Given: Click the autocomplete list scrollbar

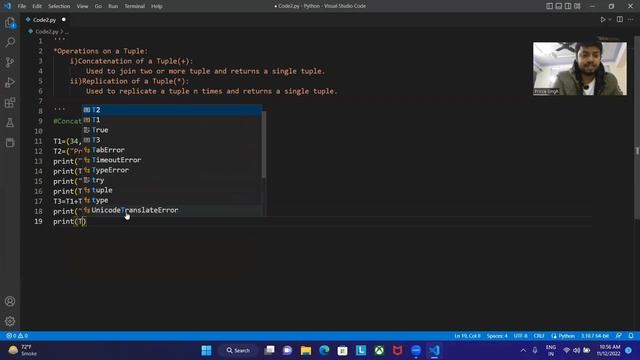Looking at the screenshot, I should 264,145.
